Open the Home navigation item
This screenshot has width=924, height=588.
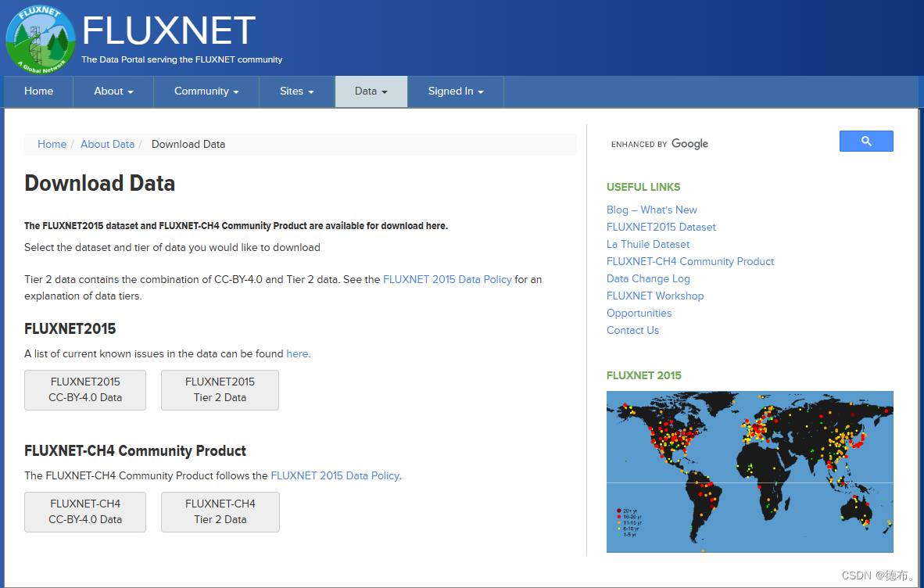39,91
